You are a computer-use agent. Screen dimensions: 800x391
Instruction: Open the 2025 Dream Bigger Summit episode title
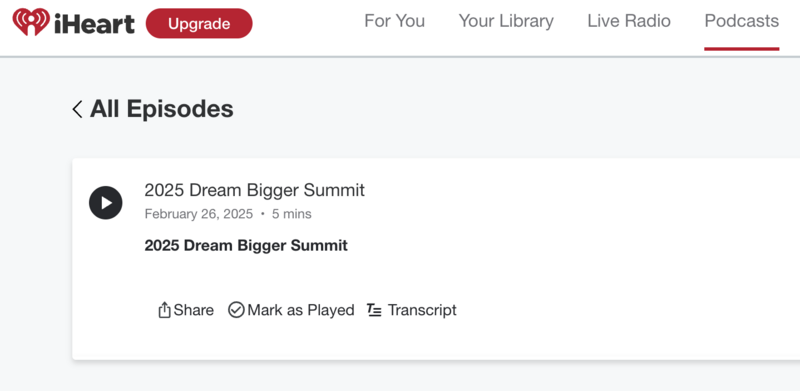[x=255, y=190]
